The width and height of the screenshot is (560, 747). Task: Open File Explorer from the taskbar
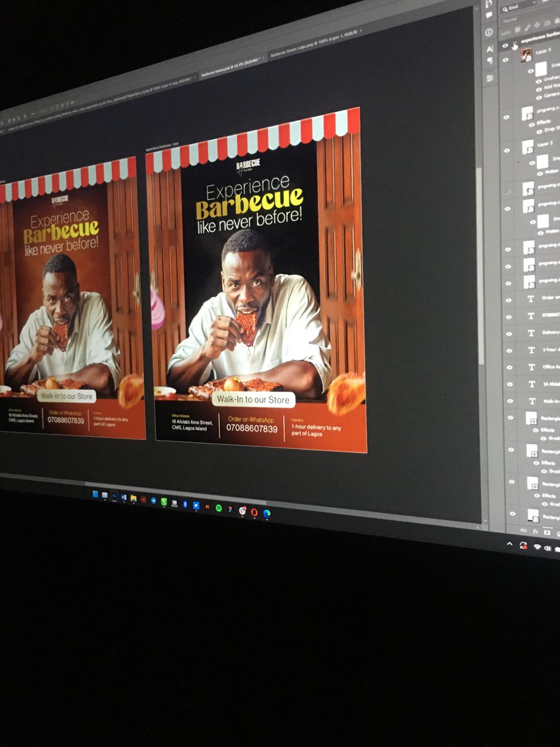[x=133, y=498]
